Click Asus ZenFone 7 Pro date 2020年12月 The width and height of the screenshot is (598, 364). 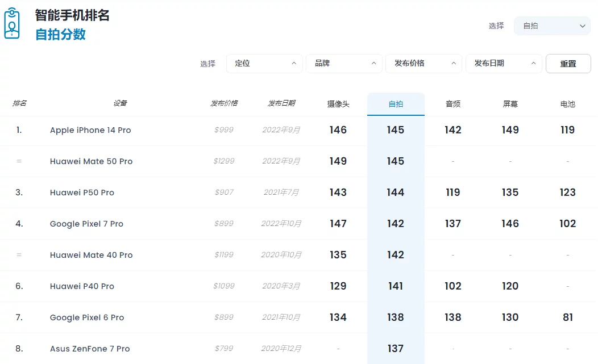point(281,349)
